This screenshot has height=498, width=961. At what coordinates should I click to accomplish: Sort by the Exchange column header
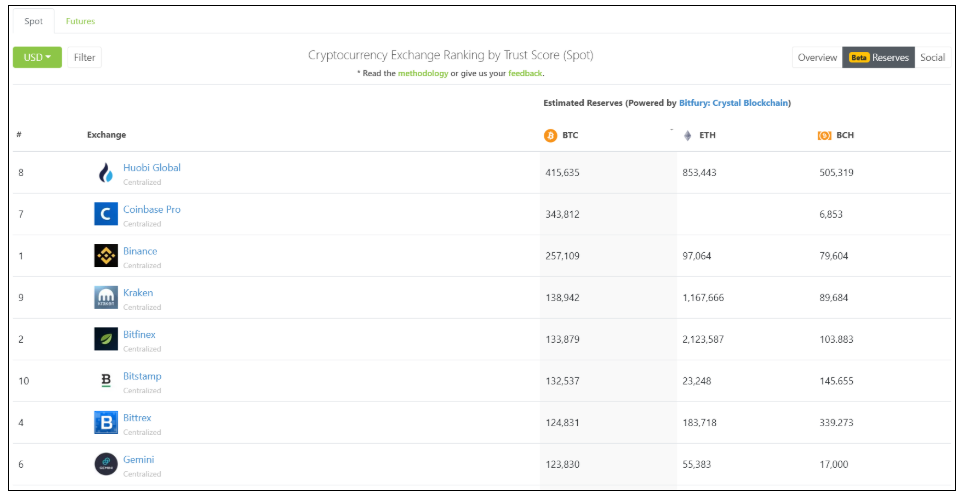[107, 135]
